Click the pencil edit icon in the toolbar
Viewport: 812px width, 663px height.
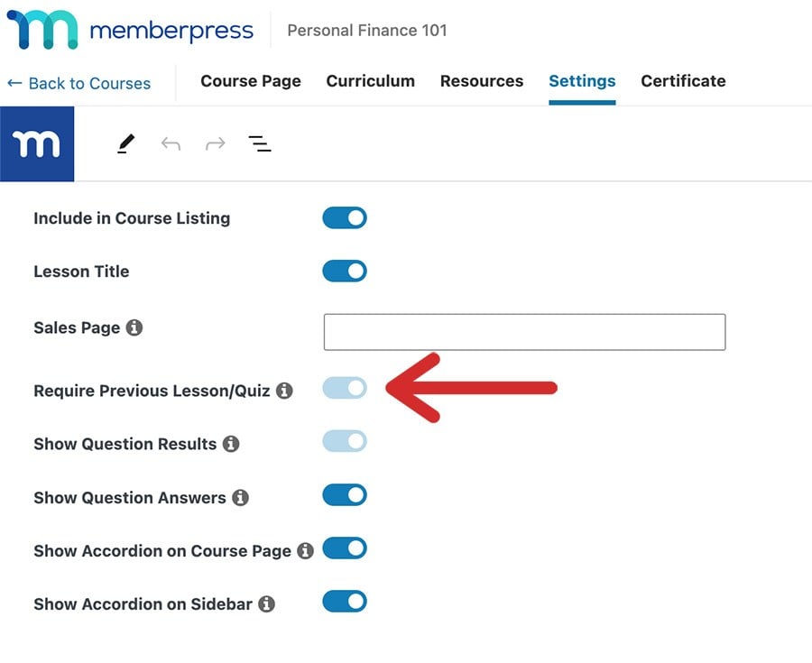tap(125, 143)
